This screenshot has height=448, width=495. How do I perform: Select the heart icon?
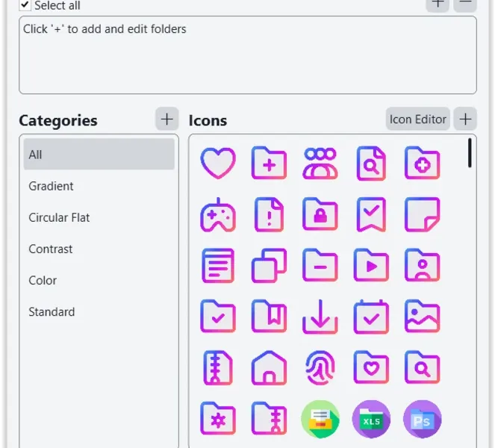pyautogui.click(x=218, y=164)
